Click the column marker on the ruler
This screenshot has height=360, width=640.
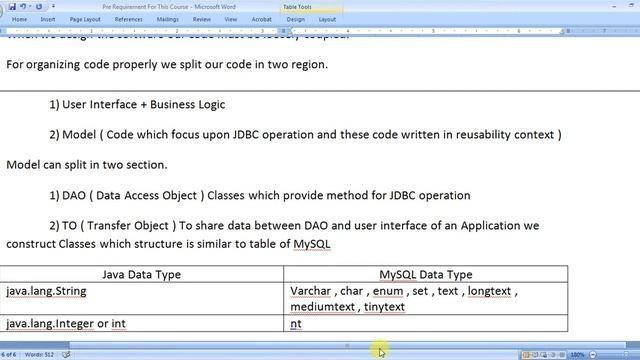pyautogui.click(x=284, y=31)
